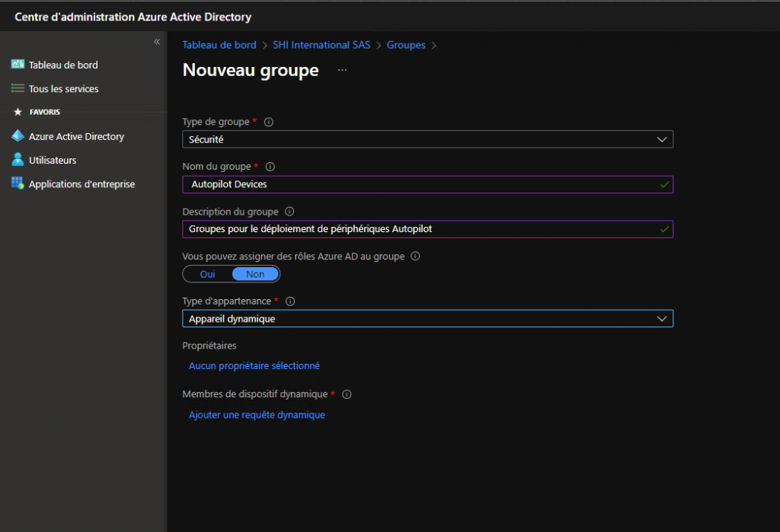Viewport: 780px width, 532px height.
Task: Click the Nom du groupe input field
Action: coord(428,184)
